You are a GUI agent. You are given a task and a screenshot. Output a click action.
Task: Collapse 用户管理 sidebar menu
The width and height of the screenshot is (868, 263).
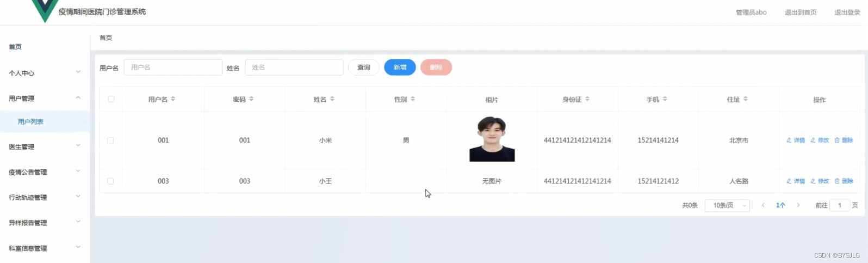(x=45, y=99)
